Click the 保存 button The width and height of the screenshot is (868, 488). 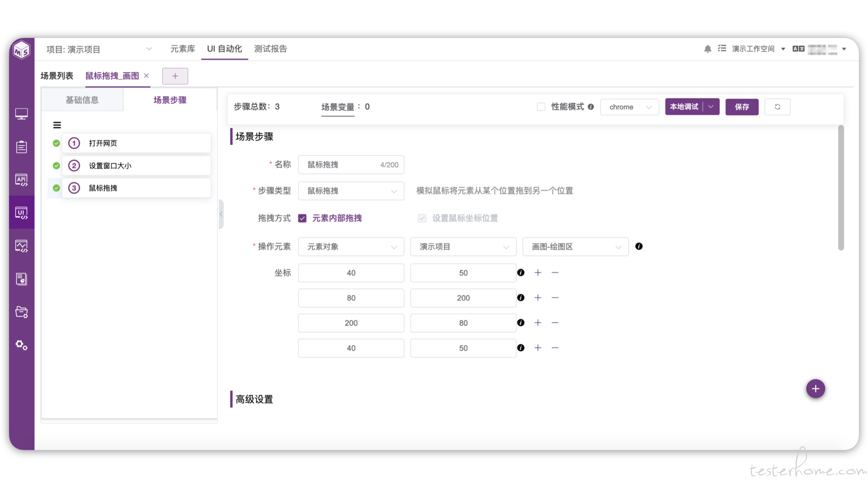point(742,107)
